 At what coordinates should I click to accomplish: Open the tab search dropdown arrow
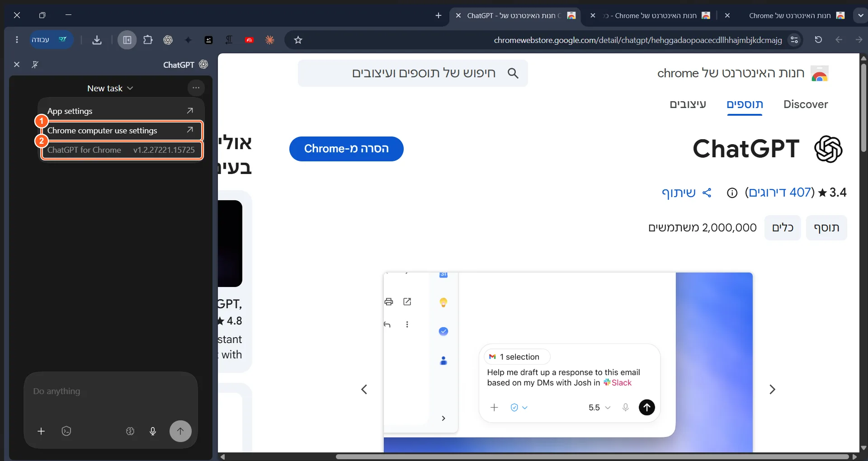click(x=860, y=15)
